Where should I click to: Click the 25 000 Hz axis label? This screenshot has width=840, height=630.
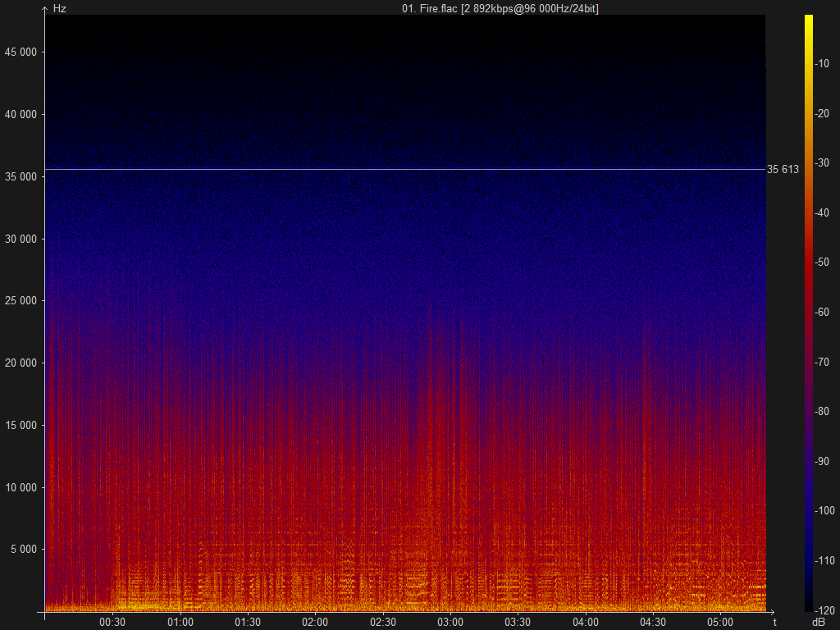(x=21, y=300)
